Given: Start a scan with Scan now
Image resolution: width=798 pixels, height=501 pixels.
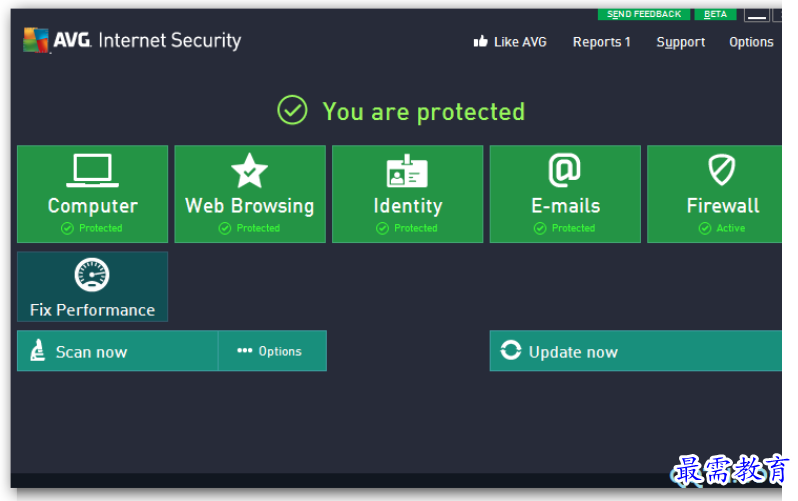Looking at the screenshot, I should coord(118,351).
